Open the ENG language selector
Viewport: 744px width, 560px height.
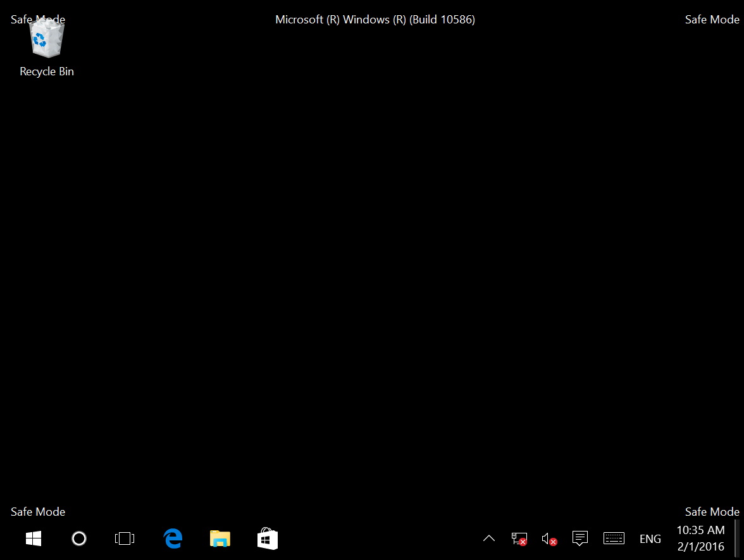[650, 538]
